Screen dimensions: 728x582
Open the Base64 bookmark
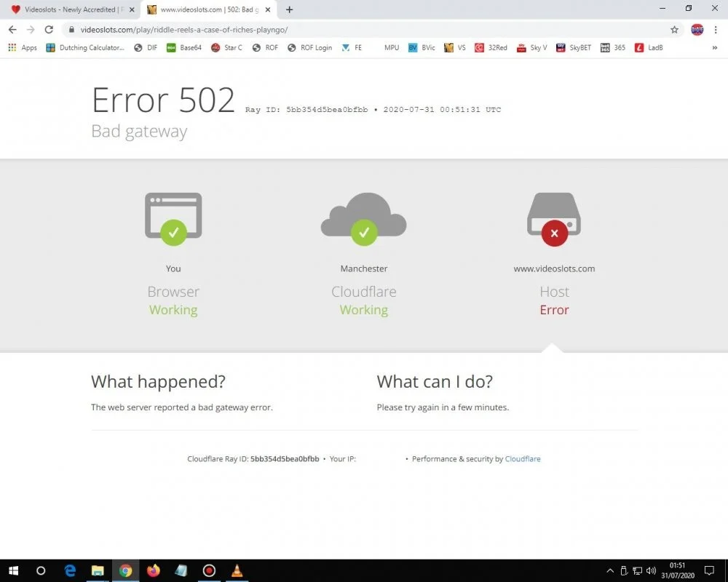[184, 47]
